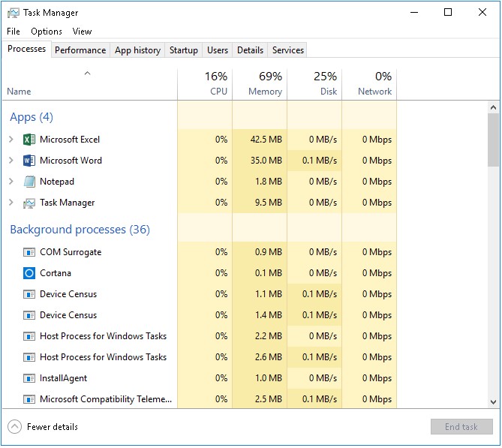
Task: Click Microsoft Word's 0.1 MB/s disk value
Action: [x=320, y=161]
